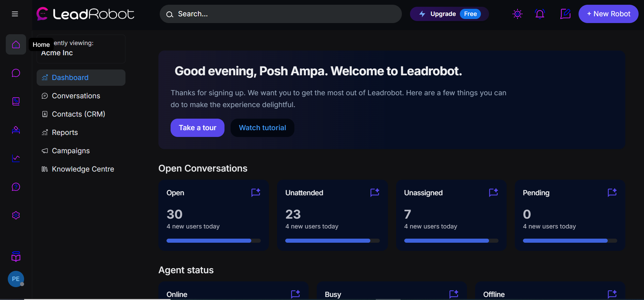644x300 pixels.
Task: Open Reports in the side menu
Action: pos(81,133)
